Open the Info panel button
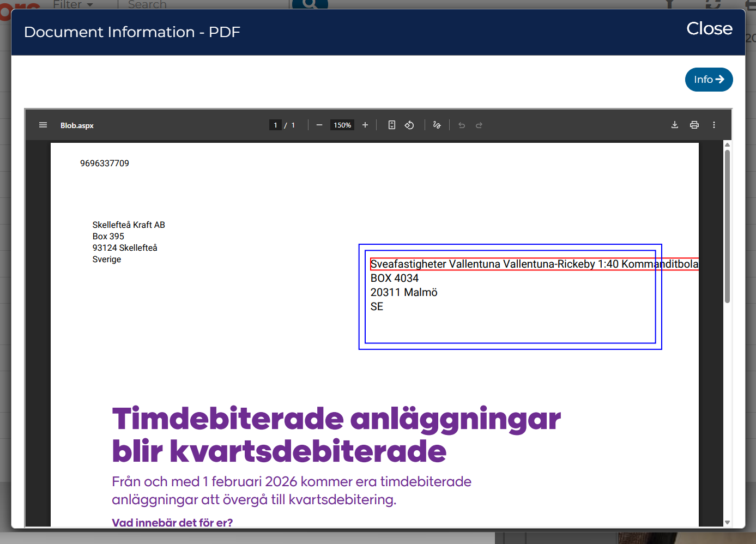This screenshot has width=756, height=544. coord(709,80)
